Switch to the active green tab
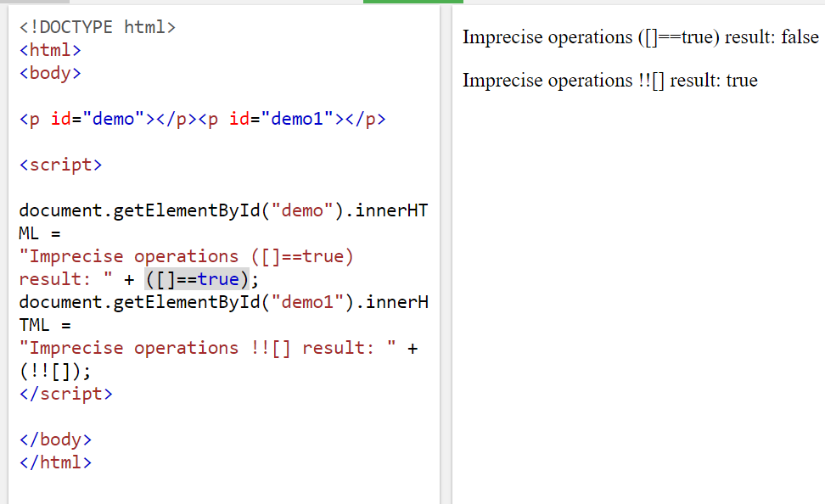825x504 pixels. (x=412, y=3)
